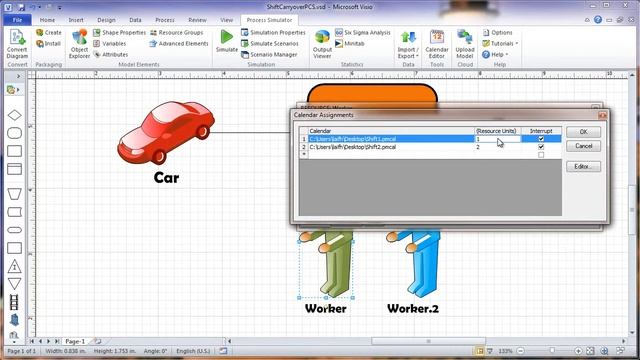The image size is (640, 360).
Task: Open the Output Viewer
Action: (x=322, y=44)
